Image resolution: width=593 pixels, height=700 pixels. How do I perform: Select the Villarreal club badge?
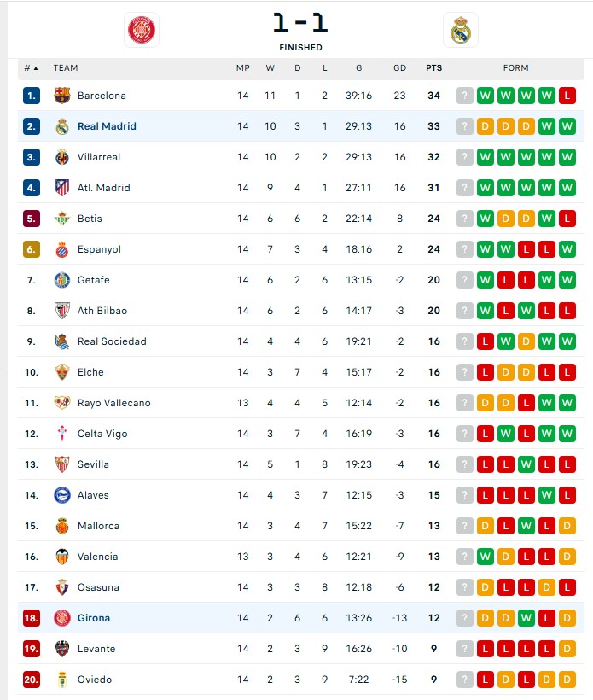coord(64,157)
